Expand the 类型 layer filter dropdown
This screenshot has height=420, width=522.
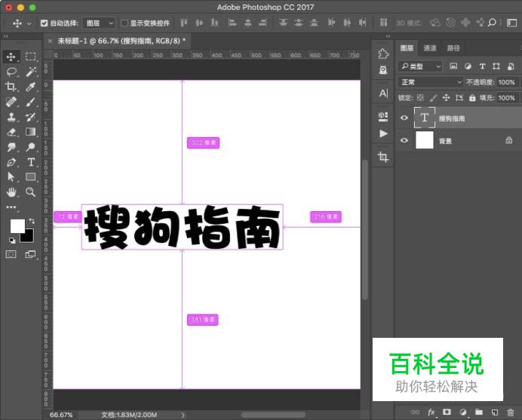(421, 66)
